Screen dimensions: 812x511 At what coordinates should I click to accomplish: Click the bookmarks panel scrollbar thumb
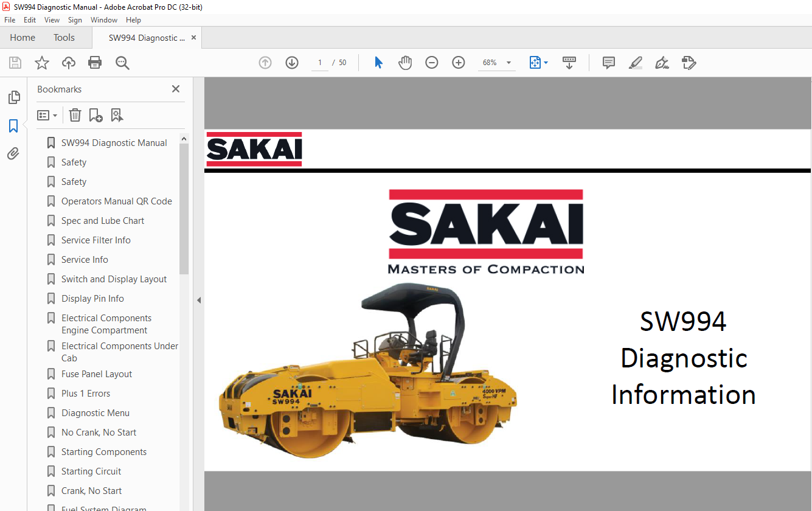pos(184,209)
